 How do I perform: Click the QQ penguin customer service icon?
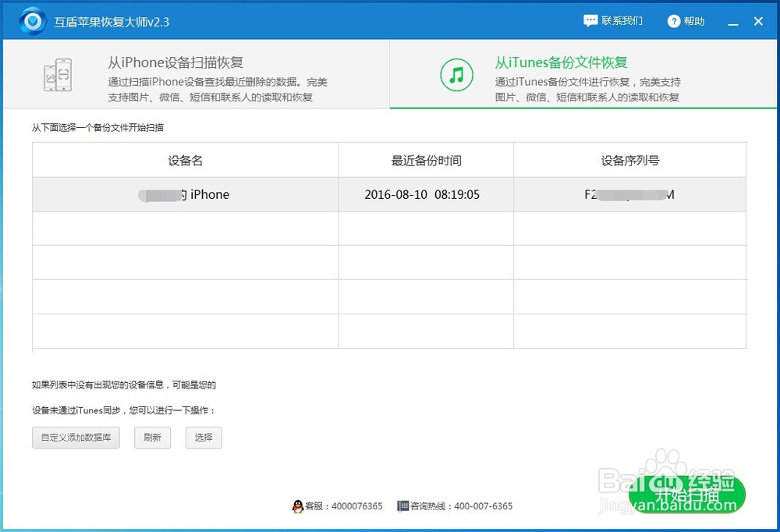point(297,506)
